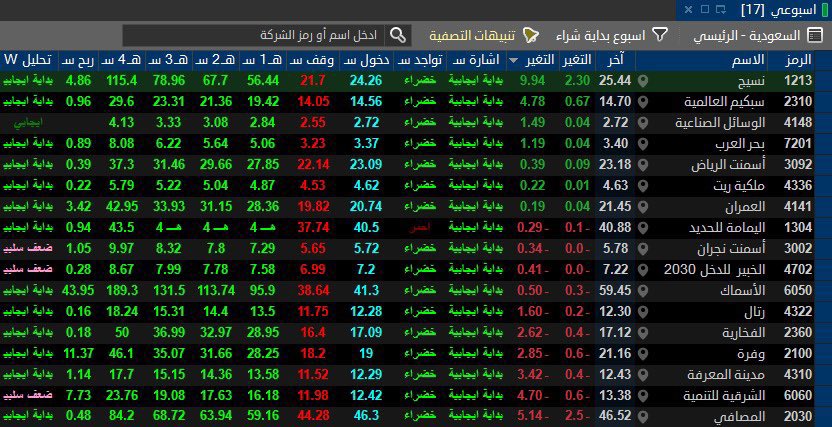Viewport: 832px width, 427px height.
Task: Click the detach window icon beside اسبوعي [17]
Action: 720,10
